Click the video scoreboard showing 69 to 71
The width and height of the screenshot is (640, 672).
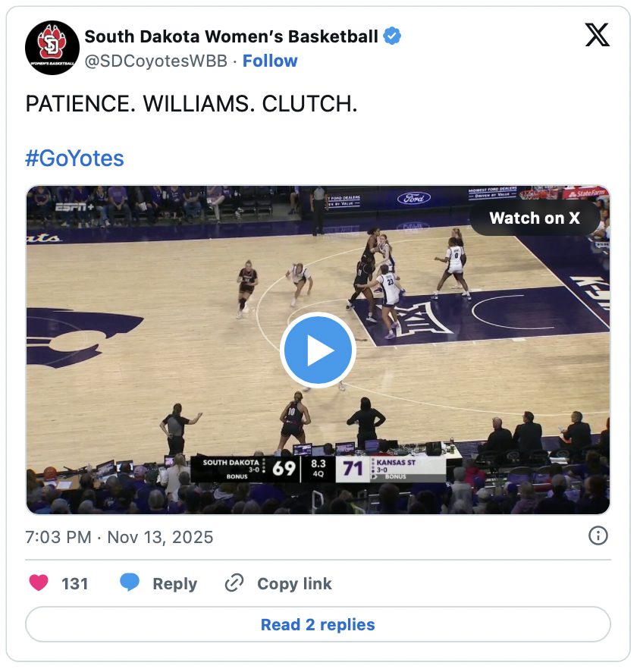(x=318, y=468)
